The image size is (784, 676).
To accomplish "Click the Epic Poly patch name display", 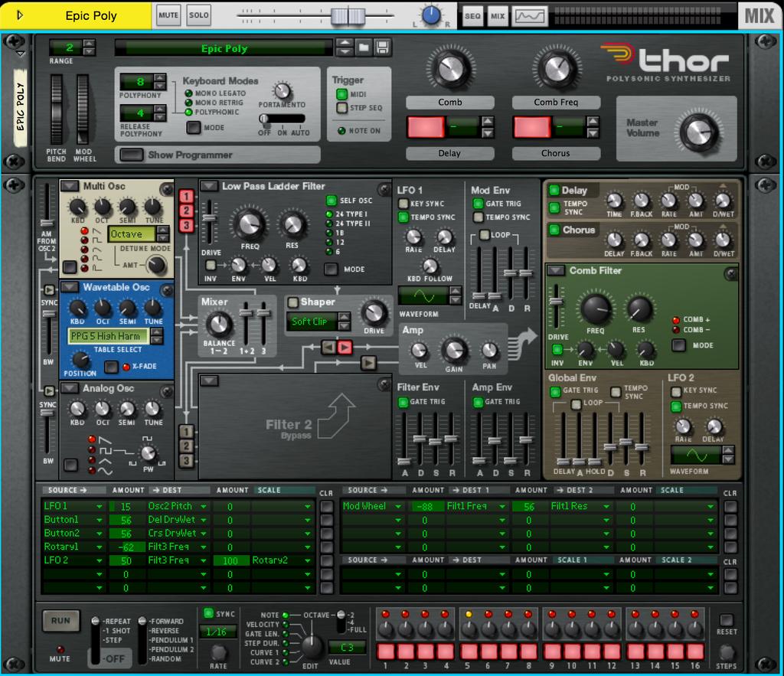I will pyautogui.click(x=224, y=48).
